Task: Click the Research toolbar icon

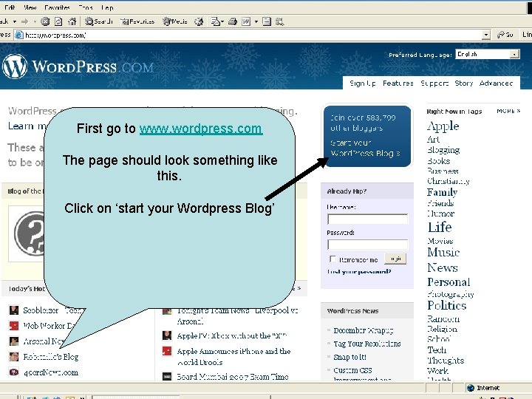Action: pos(279,22)
